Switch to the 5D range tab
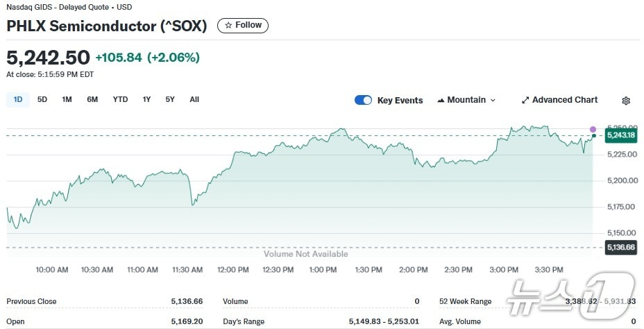644x329 pixels. coord(42,99)
